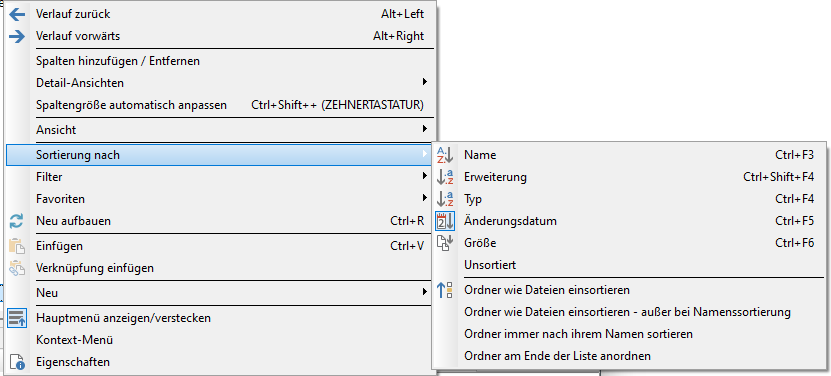
Task: Expand the Filter submenu arrow
Action: click(x=425, y=176)
